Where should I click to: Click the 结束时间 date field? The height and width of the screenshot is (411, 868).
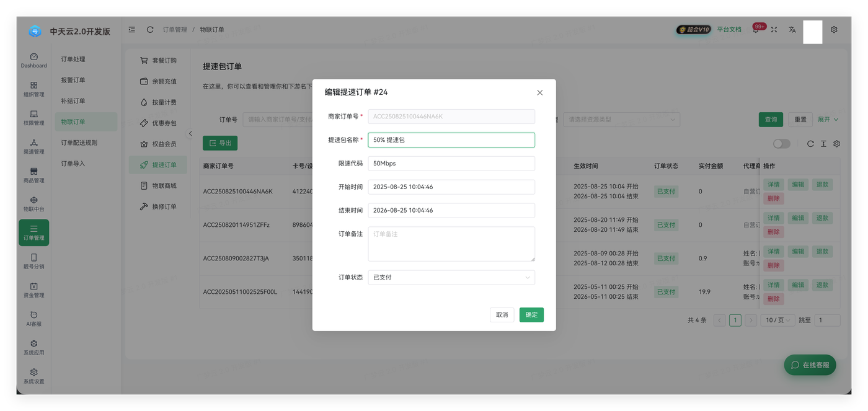point(451,211)
